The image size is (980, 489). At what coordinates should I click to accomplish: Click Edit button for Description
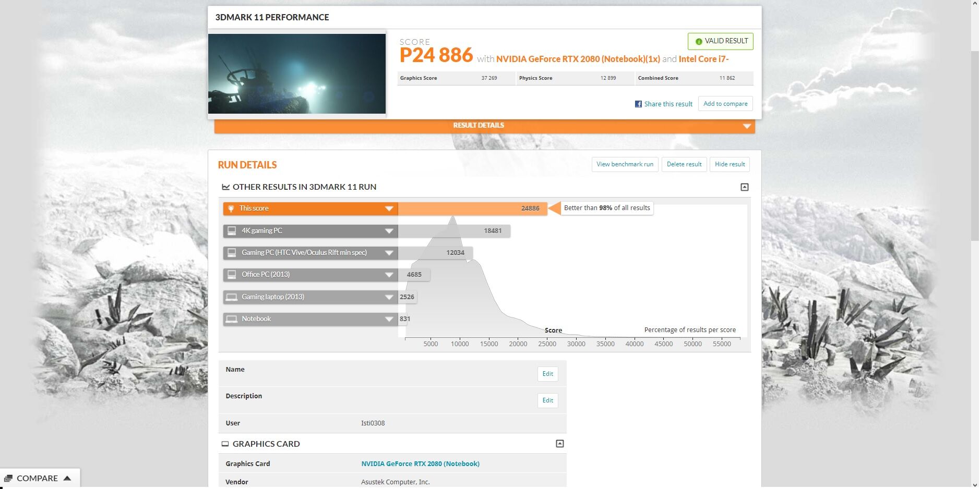coord(547,400)
